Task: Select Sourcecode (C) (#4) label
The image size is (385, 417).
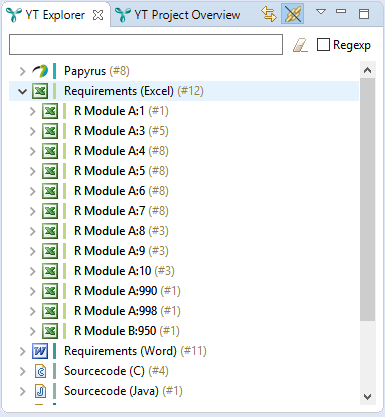Action: tap(116, 371)
